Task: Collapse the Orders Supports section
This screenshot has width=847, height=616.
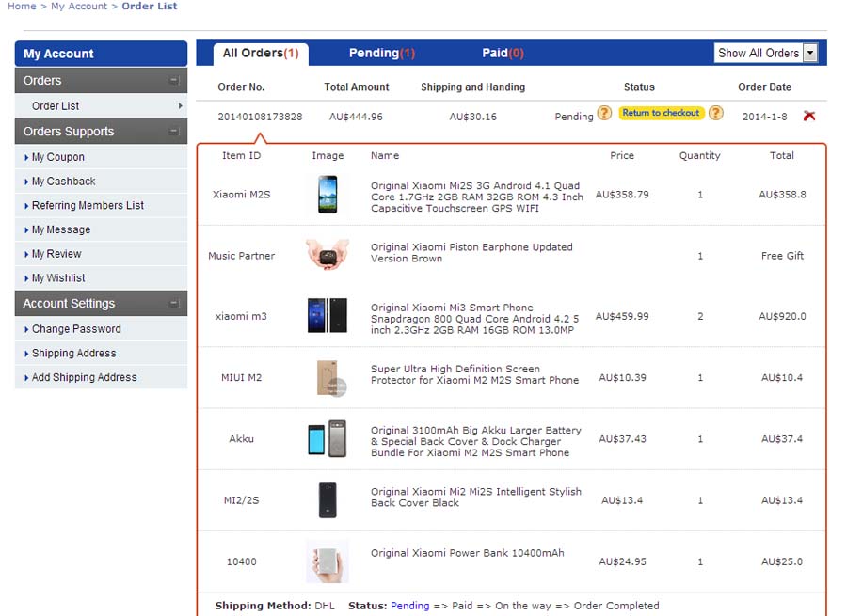Action: (x=173, y=132)
